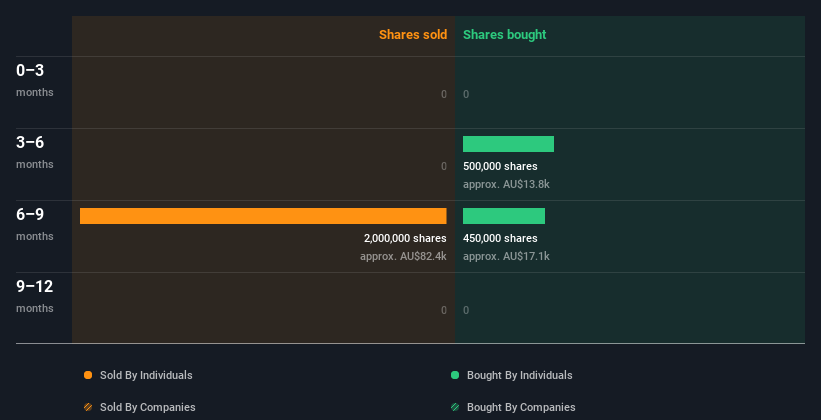
Task: Click the Shares bought column header
Action: [504, 35]
